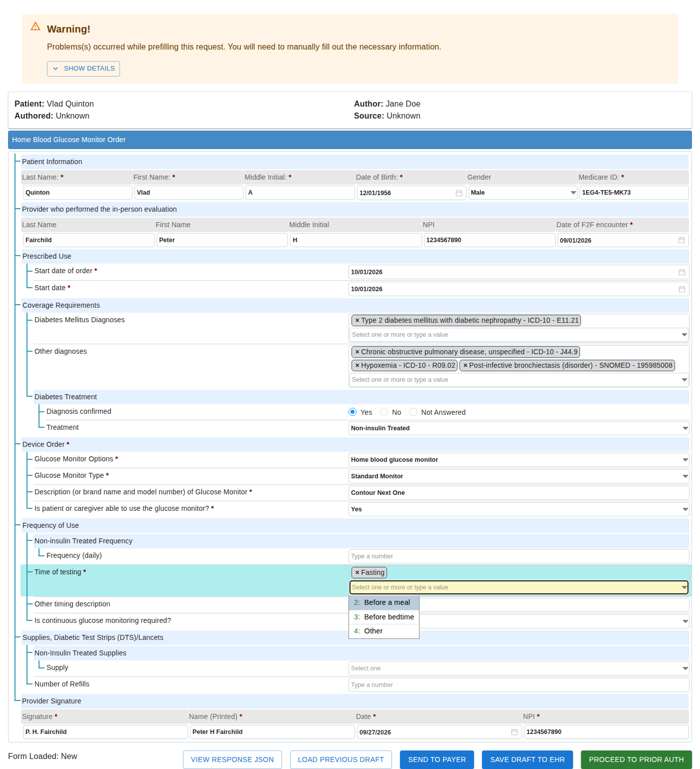Image resolution: width=700 pixels, height=769 pixels.
Task: Click Send to Payer button
Action: [x=437, y=759]
